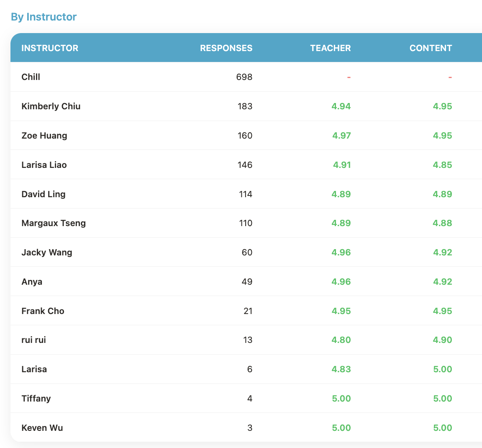Image resolution: width=482 pixels, height=448 pixels.
Task: Click Zoe Huang's 160 responses value
Action: point(245,136)
